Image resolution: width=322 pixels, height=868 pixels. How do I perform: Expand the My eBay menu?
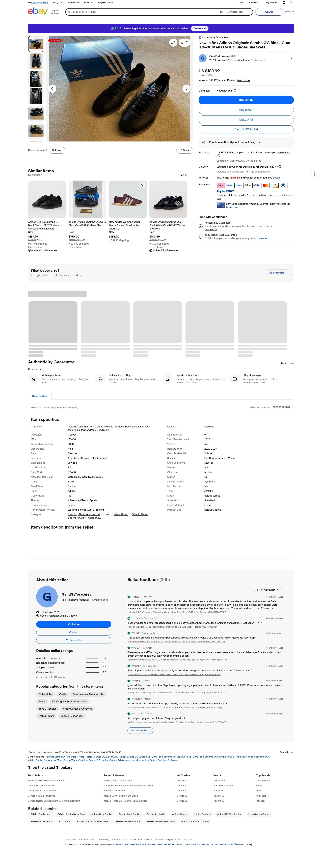271,3
